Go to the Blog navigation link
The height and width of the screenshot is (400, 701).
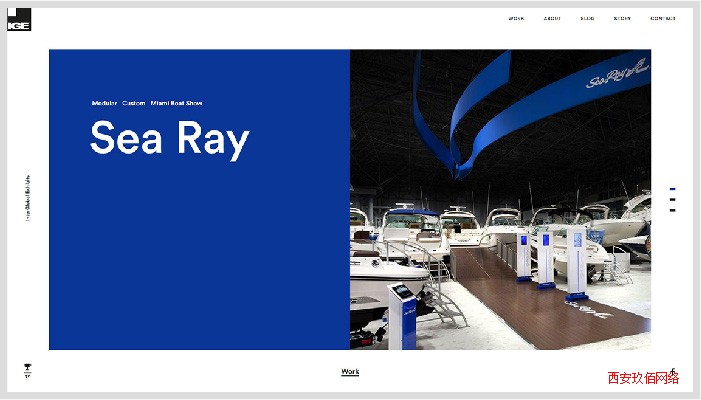point(587,18)
